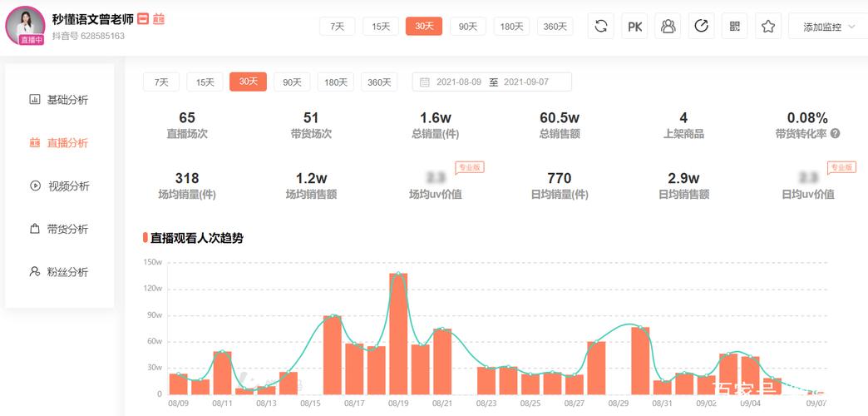Click the 基础分析 chart icon in sidebar
This screenshot has height=416, width=868.
(x=35, y=100)
